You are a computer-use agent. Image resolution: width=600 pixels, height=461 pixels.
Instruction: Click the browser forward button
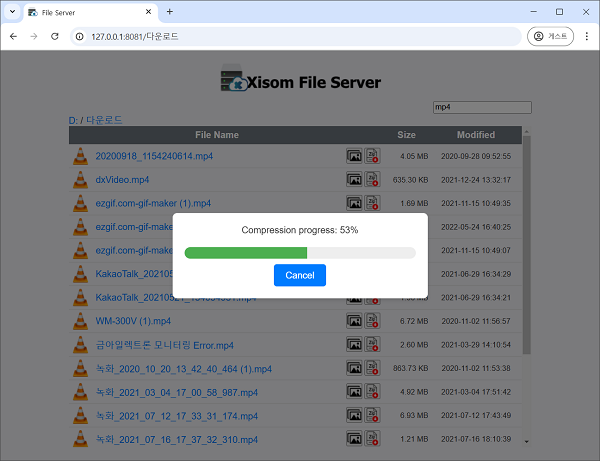(34, 36)
